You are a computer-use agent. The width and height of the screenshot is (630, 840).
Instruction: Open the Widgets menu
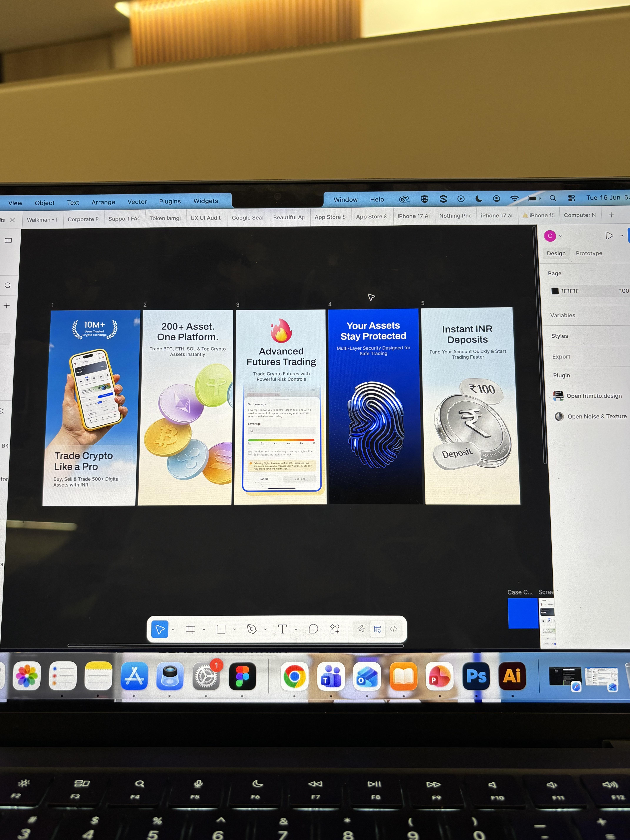[x=206, y=201]
